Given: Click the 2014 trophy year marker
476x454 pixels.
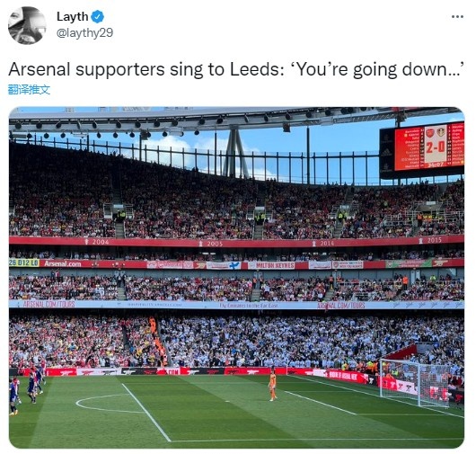Looking at the screenshot, I should (x=323, y=243).
